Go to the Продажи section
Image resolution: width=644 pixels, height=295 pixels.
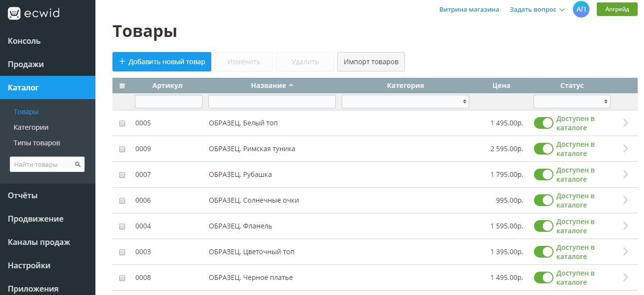coord(25,64)
